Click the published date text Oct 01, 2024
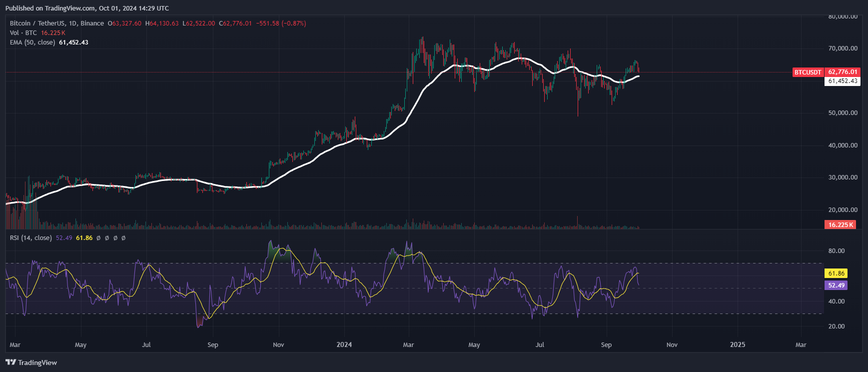The image size is (868, 372). pos(120,8)
